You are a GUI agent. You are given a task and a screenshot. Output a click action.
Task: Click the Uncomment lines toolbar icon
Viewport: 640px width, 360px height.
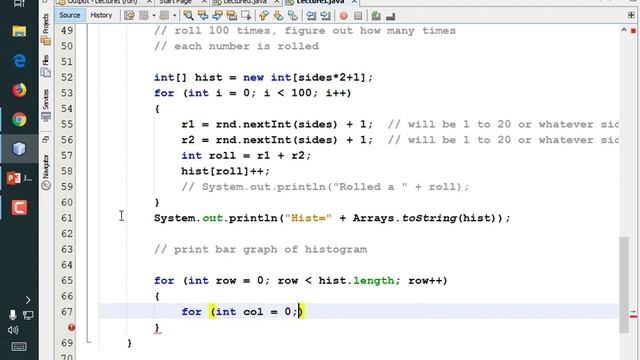[x=391, y=16]
